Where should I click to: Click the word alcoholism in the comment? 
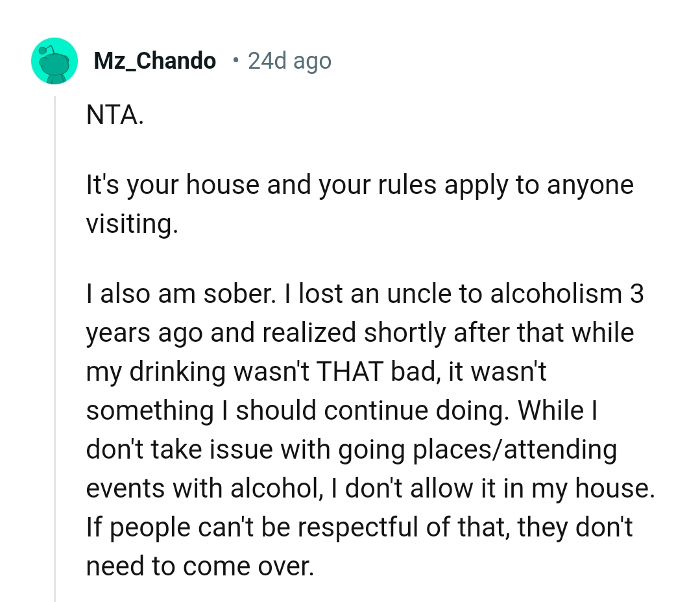[556, 294]
